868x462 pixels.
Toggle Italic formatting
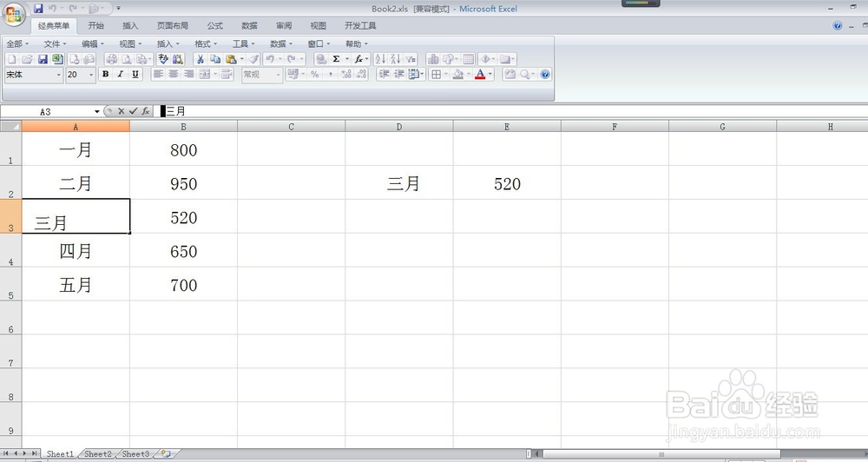coord(120,74)
